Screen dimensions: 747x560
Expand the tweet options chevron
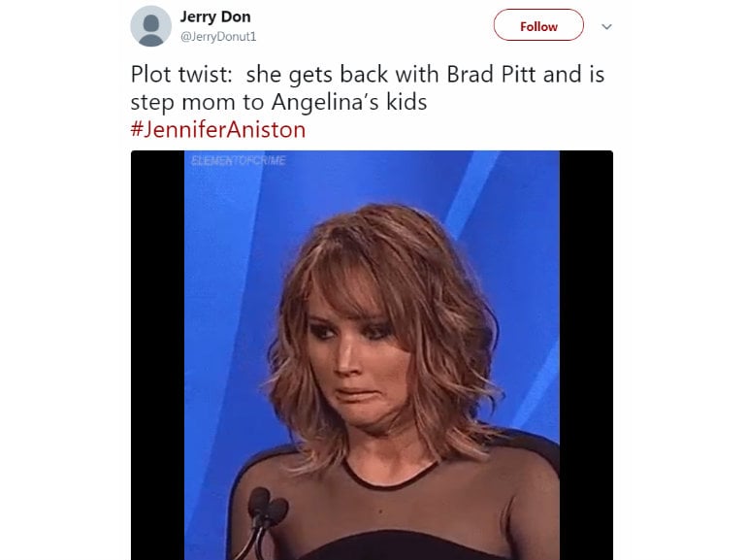coord(606,26)
